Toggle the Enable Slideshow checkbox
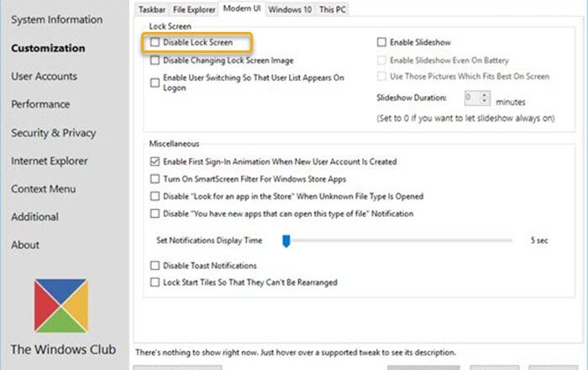The image size is (588, 370). pyautogui.click(x=382, y=41)
